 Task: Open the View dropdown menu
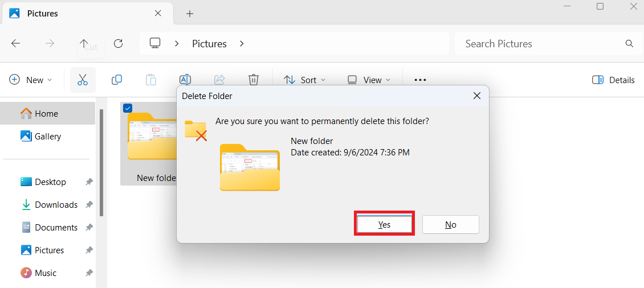(x=369, y=80)
